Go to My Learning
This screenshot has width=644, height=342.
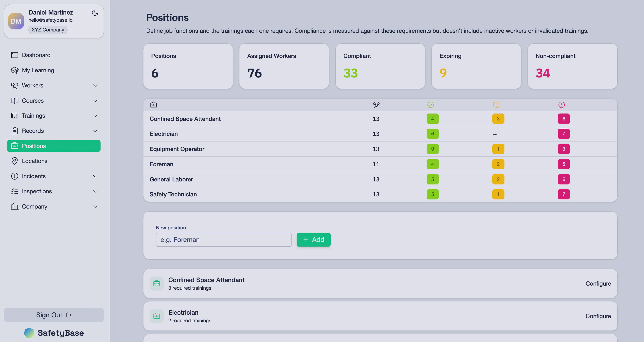pyautogui.click(x=54, y=70)
